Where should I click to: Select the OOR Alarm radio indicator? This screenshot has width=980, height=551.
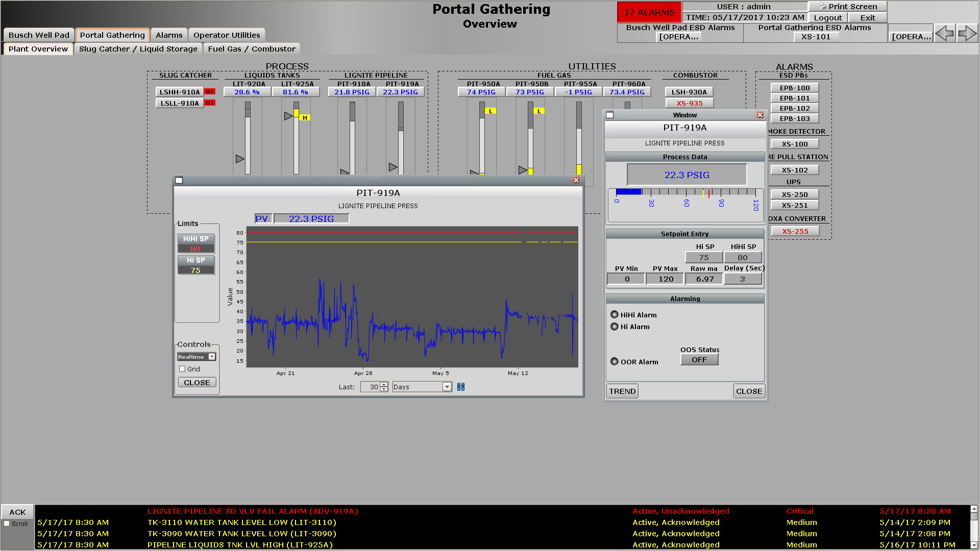[x=614, y=362]
